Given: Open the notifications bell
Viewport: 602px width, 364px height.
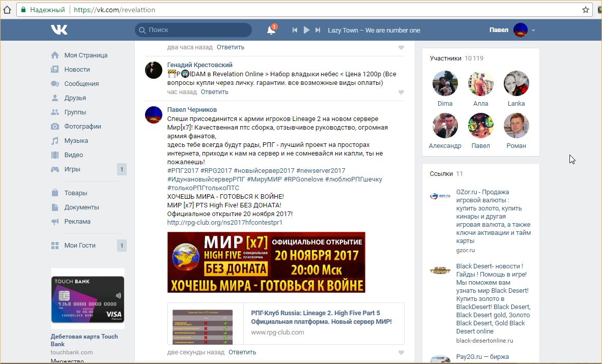Looking at the screenshot, I should pyautogui.click(x=271, y=30).
